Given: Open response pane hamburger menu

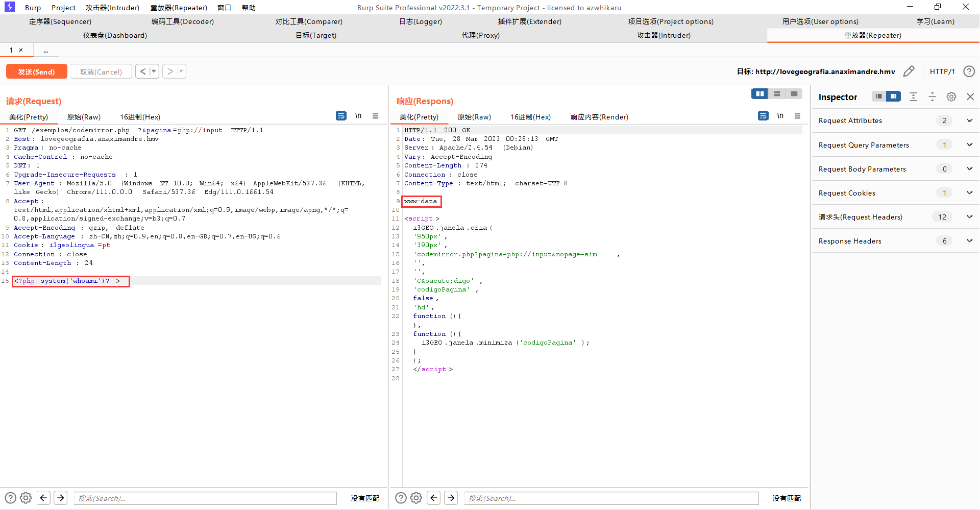Looking at the screenshot, I should 797,116.
